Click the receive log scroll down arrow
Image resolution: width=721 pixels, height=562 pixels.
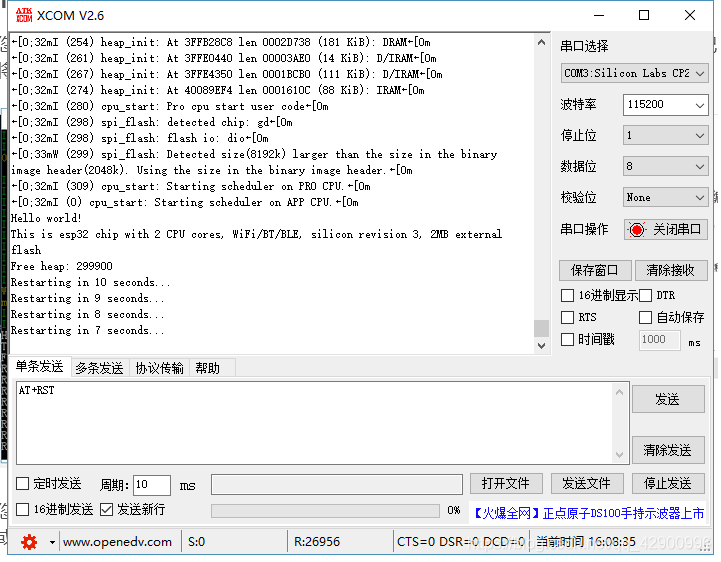542,345
